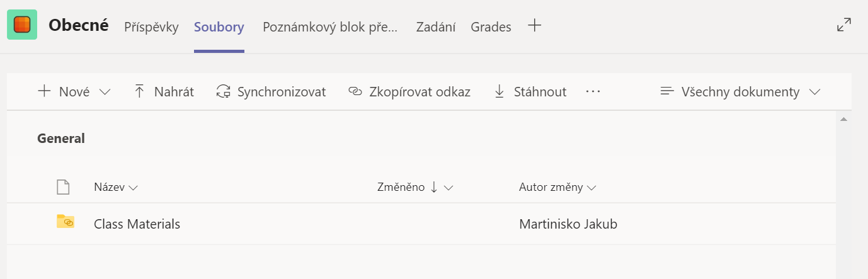Click the file type column icon
868x279 pixels.
pos(62,187)
